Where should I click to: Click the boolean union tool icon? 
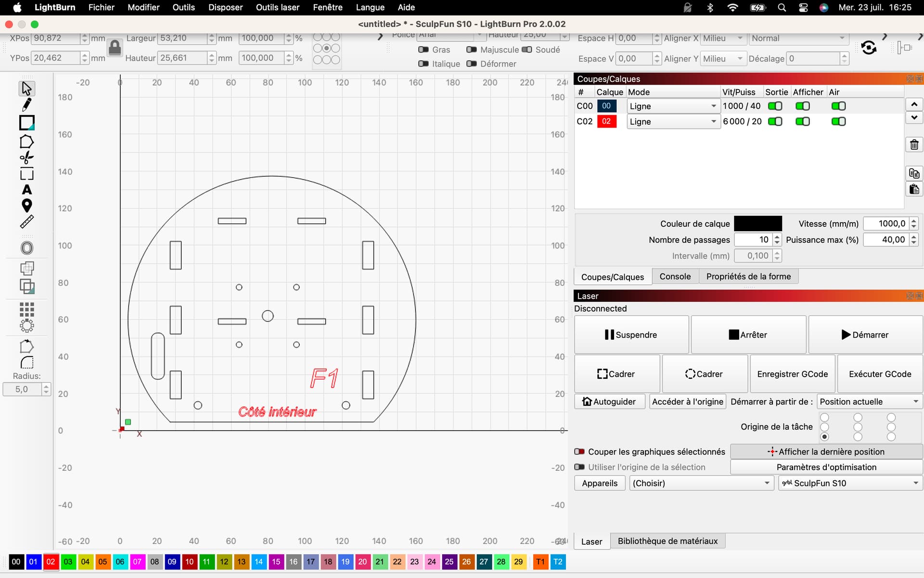27,286
